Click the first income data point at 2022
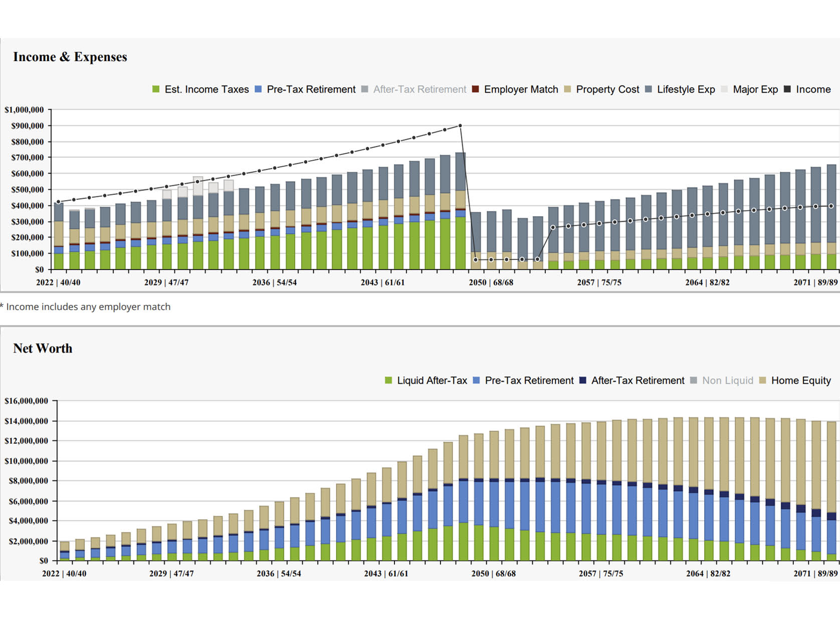The height and width of the screenshot is (623, 840). click(59, 202)
